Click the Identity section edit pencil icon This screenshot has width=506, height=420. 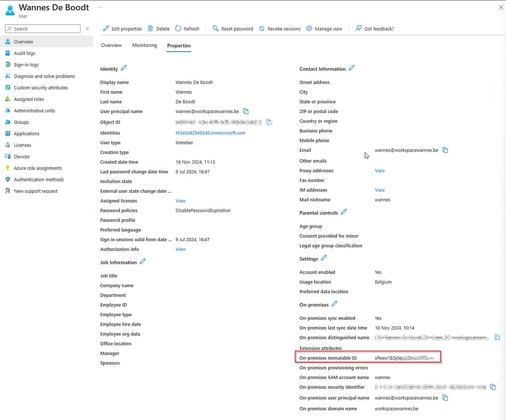[x=124, y=68]
